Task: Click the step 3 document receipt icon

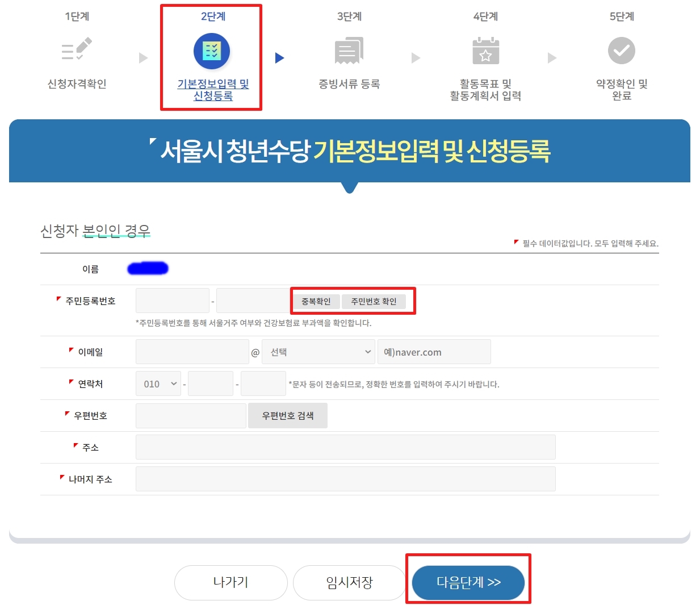Action: pos(349,51)
